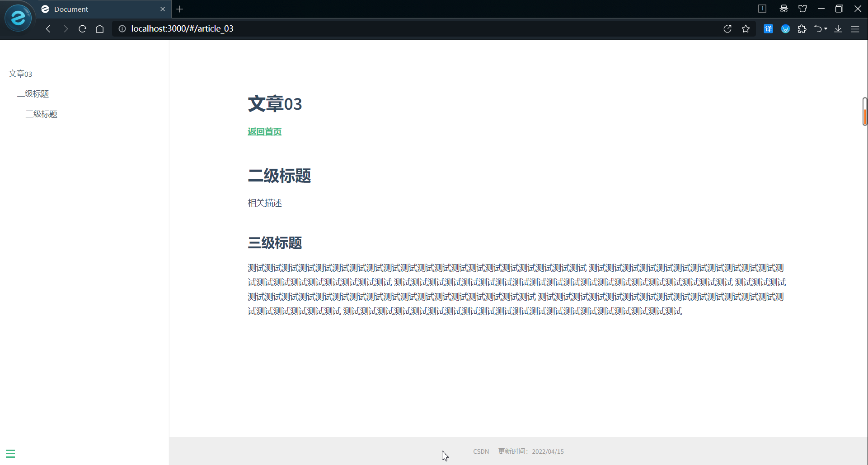Open the skin shirt icon

click(x=803, y=9)
